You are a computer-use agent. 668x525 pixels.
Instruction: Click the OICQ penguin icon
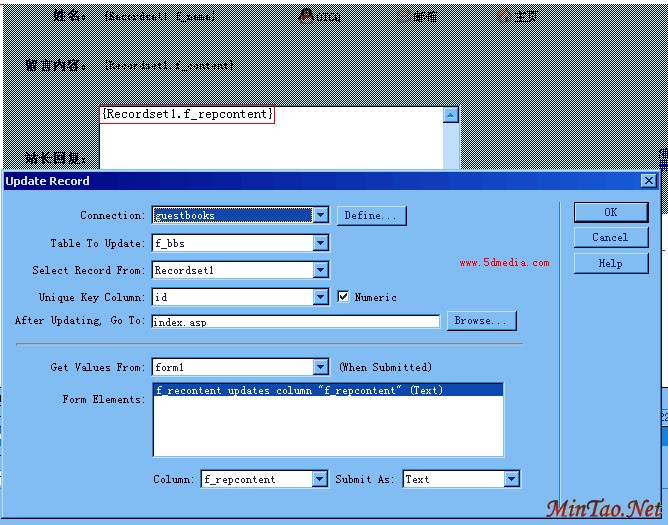305,15
